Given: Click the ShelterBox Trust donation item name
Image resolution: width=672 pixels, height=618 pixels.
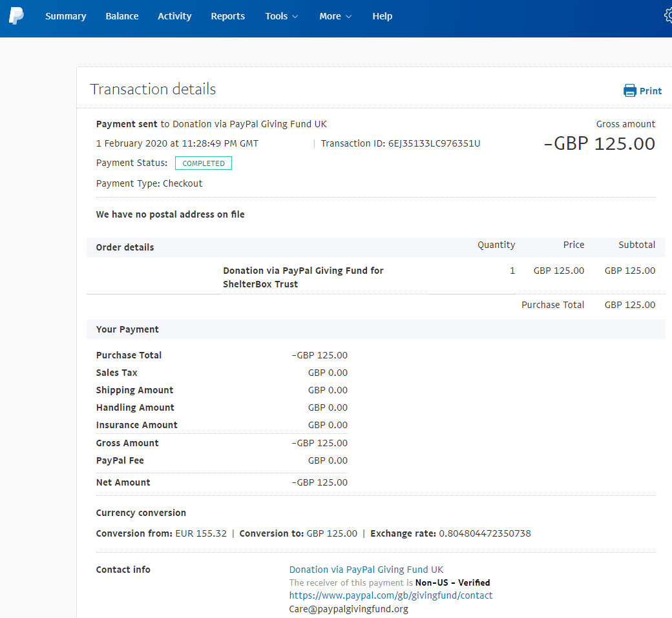Looking at the screenshot, I should pos(303,277).
